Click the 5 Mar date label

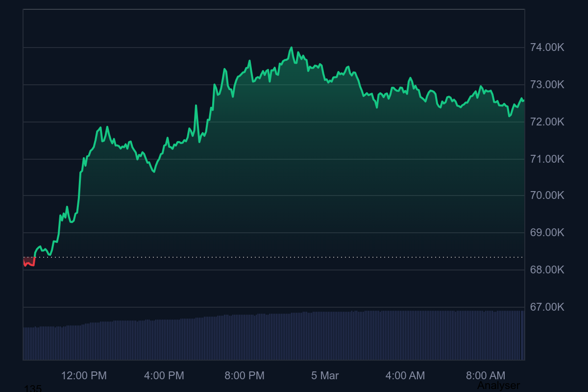325,376
